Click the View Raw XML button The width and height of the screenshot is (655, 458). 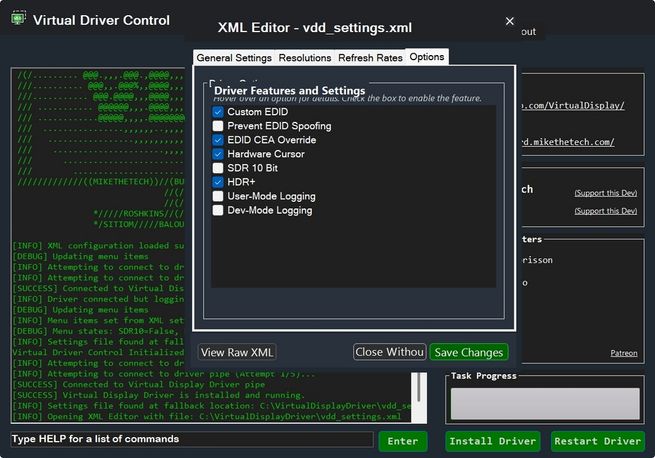tap(237, 352)
